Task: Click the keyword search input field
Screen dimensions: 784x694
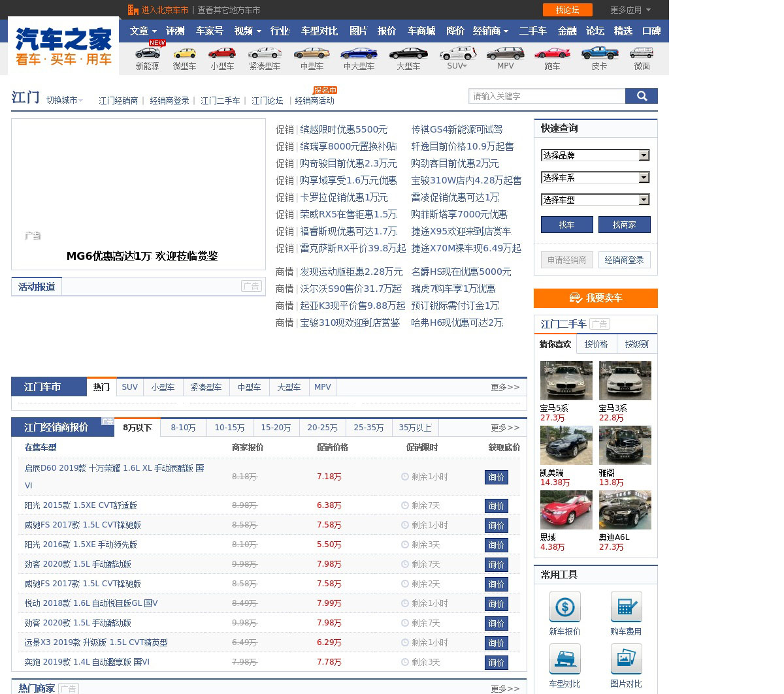Action: (x=546, y=96)
